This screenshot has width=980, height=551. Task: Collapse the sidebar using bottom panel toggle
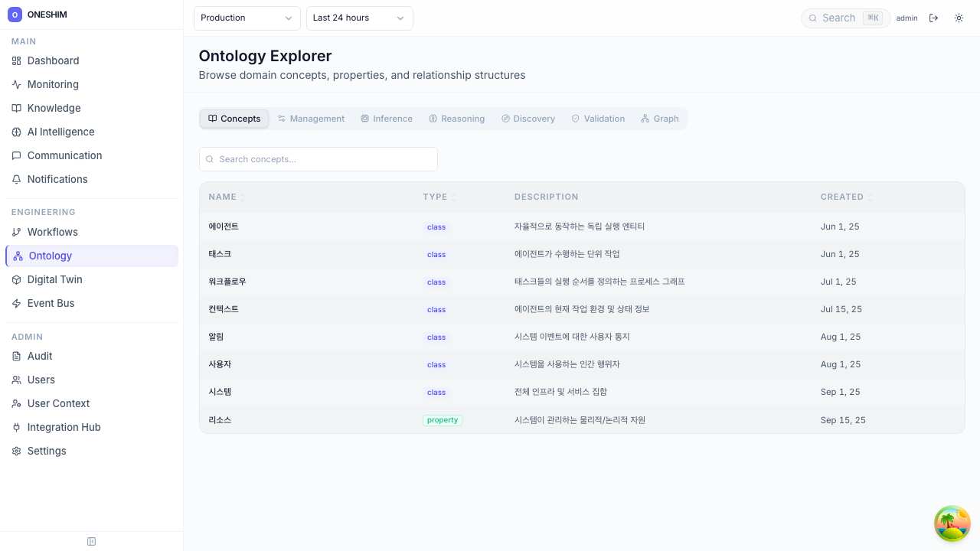[x=91, y=541]
